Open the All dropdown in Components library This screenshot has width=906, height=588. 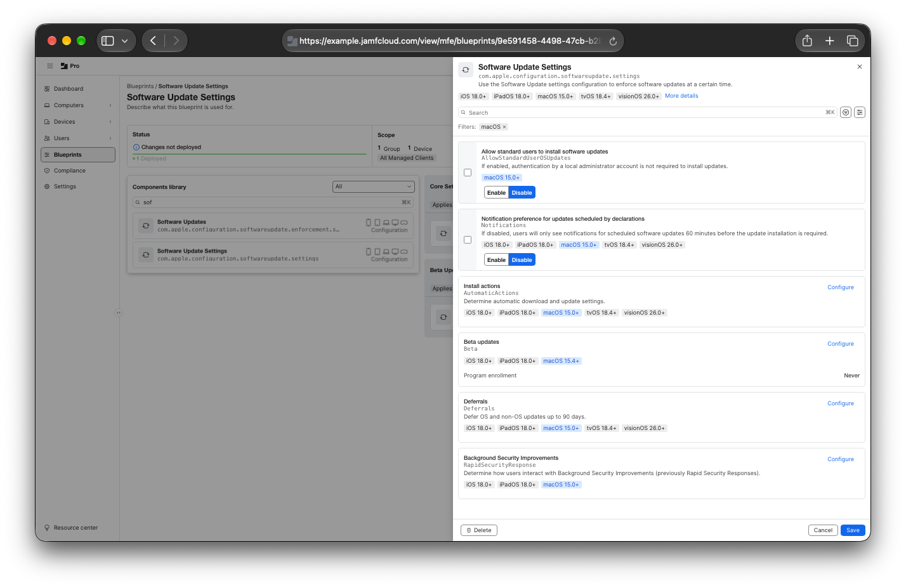(373, 186)
